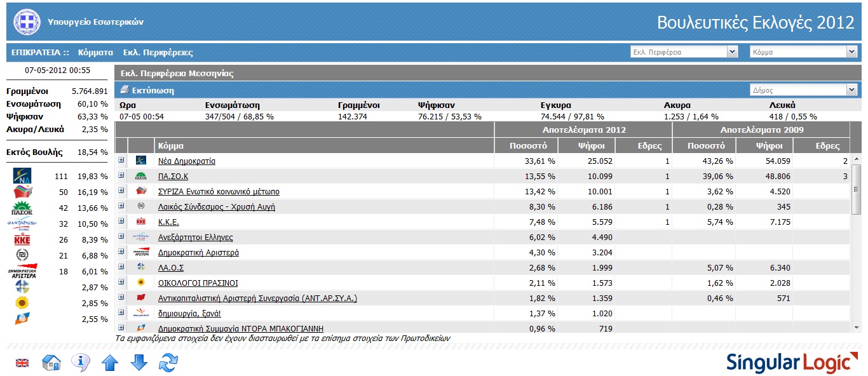The width and height of the screenshot is (868, 376).
Task: Click the Greek ministry emblem logo
Action: 26,22
